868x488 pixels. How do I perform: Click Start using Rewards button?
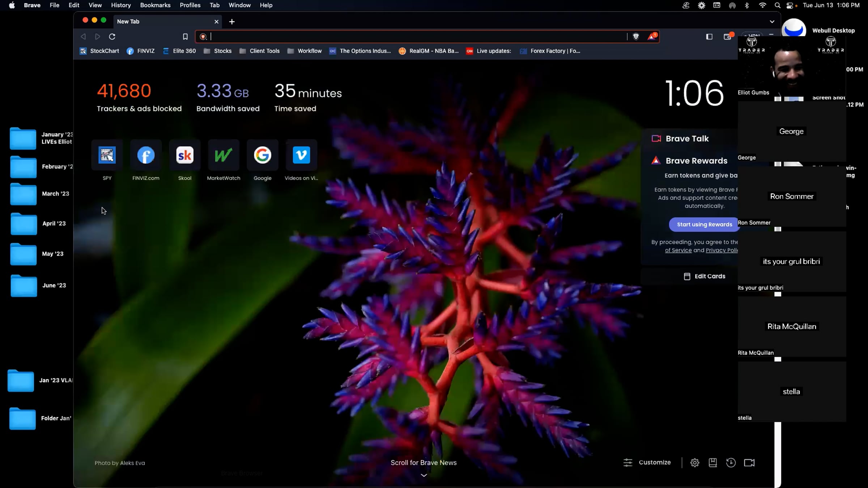pos(704,224)
